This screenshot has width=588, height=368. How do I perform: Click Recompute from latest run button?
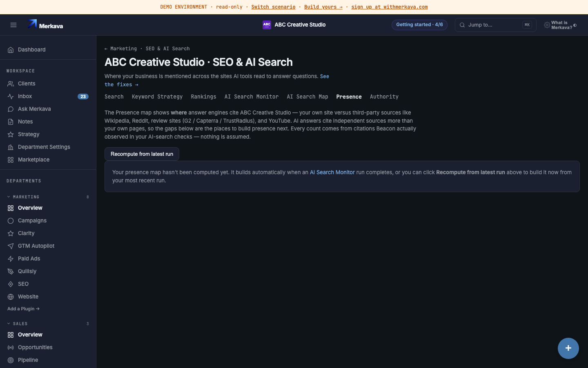point(142,154)
